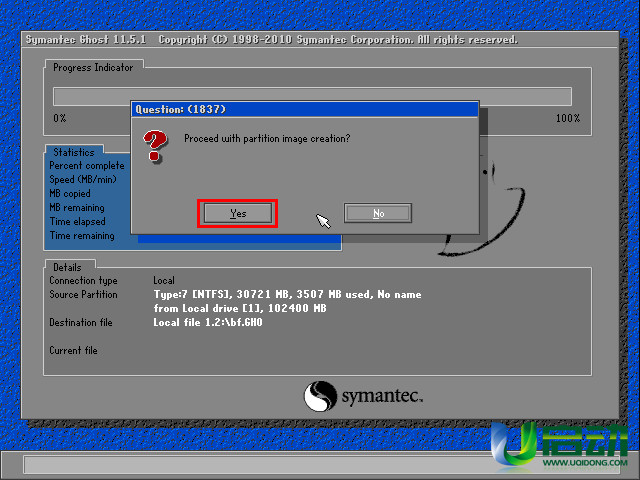Viewport: 640px width, 480px height.
Task: Click the "MB copied" label
Action: click(70, 193)
